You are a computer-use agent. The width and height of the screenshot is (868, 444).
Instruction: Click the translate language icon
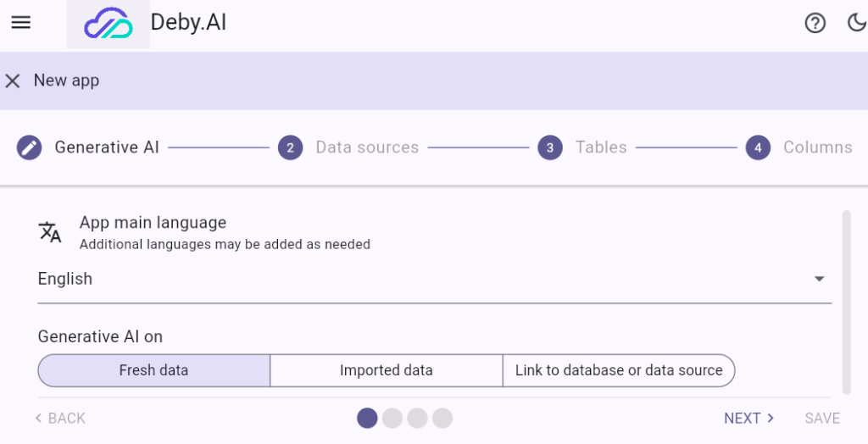pyautogui.click(x=50, y=232)
